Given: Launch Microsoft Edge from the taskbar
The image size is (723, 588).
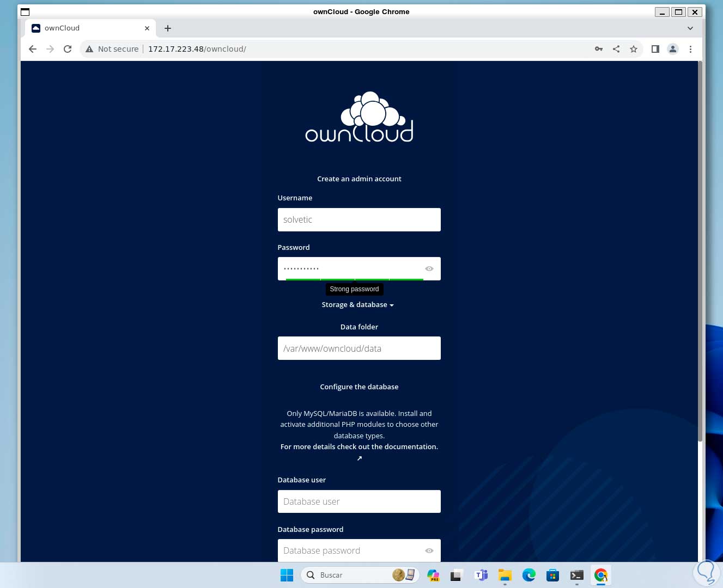Looking at the screenshot, I should pos(529,575).
